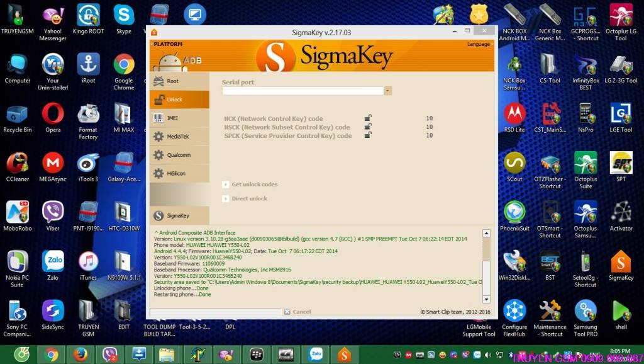Image resolution: width=644 pixels, height=364 pixels.
Task: Select the Octoplus Suite desktop icon
Action: 586,171
